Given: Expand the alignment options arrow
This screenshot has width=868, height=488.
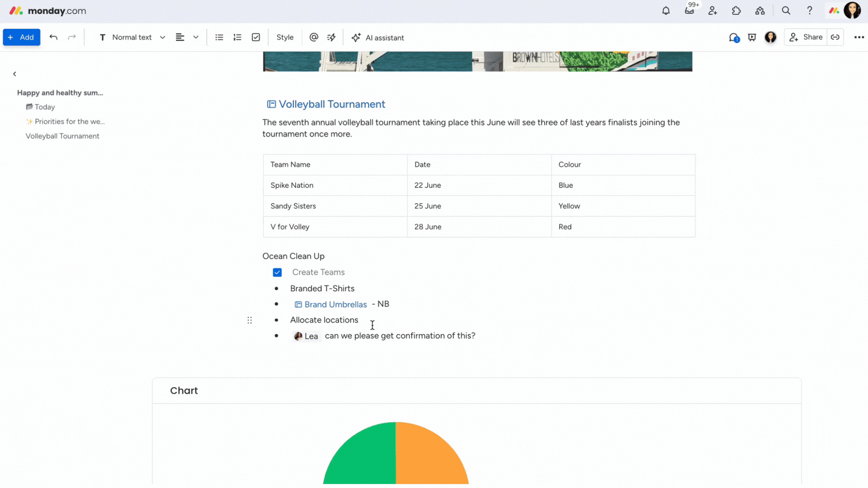Looking at the screenshot, I should click(x=196, y=38).
